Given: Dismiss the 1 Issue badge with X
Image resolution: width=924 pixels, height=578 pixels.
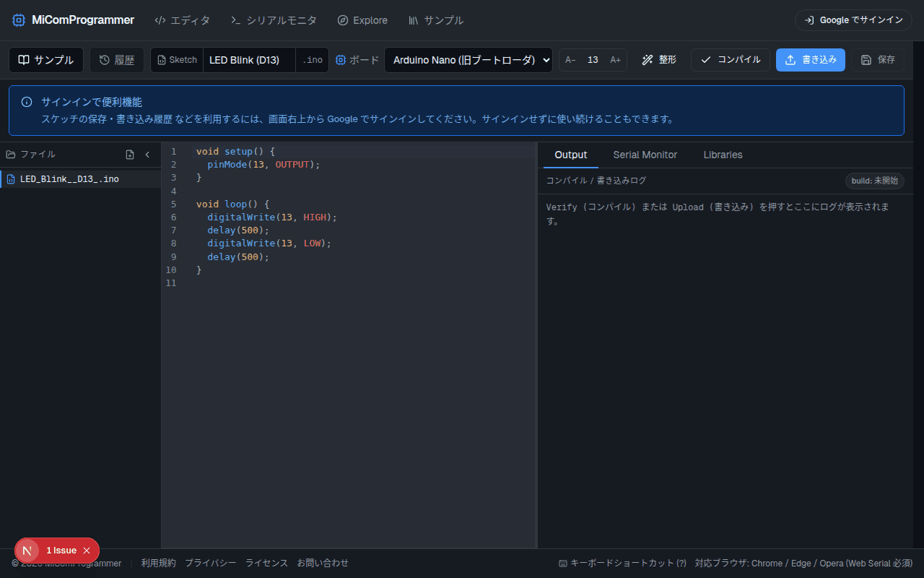Looking at the screenshot, I should coord(87,551).
